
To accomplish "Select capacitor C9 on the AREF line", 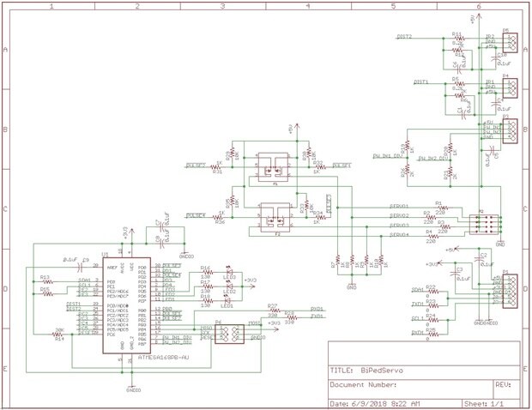I will [80, 268].
